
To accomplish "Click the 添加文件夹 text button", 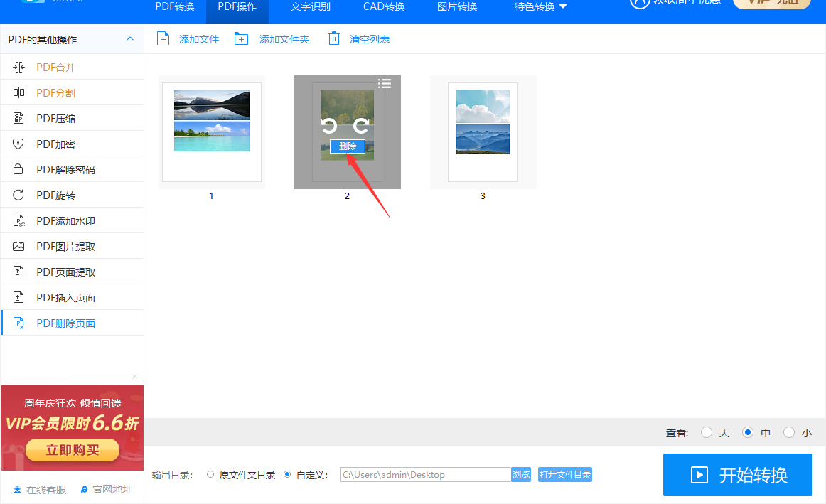I will point(284,39).
